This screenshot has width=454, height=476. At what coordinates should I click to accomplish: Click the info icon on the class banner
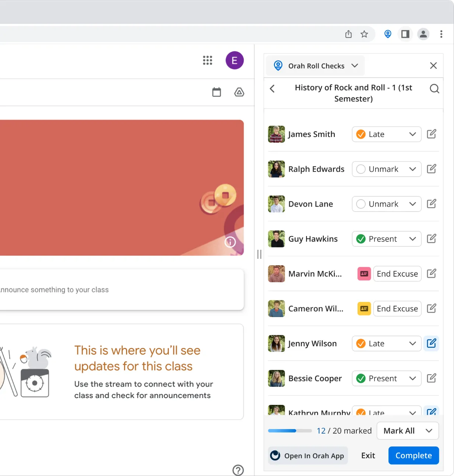230,242
